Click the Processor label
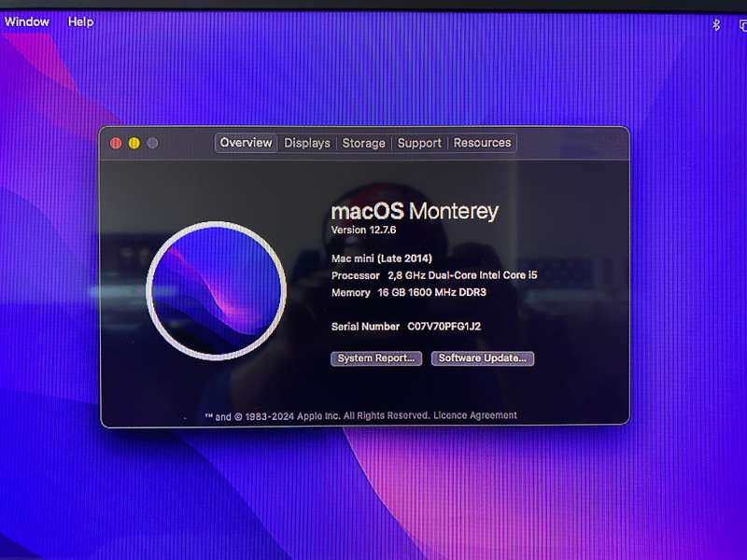747x560 pixels. pos(356,275)
